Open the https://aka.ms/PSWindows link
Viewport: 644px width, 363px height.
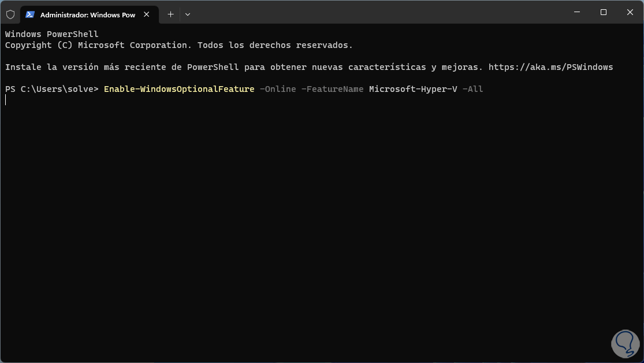pos(550,67)
